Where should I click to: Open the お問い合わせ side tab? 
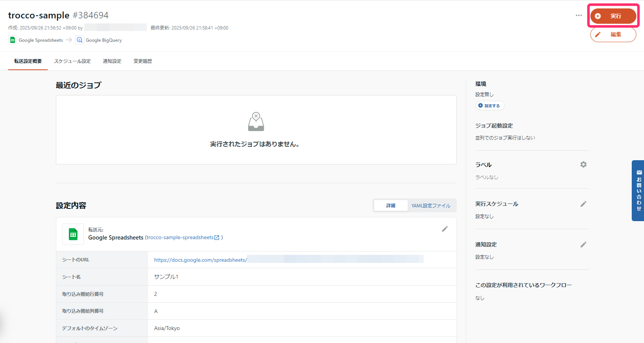[638, 190]
